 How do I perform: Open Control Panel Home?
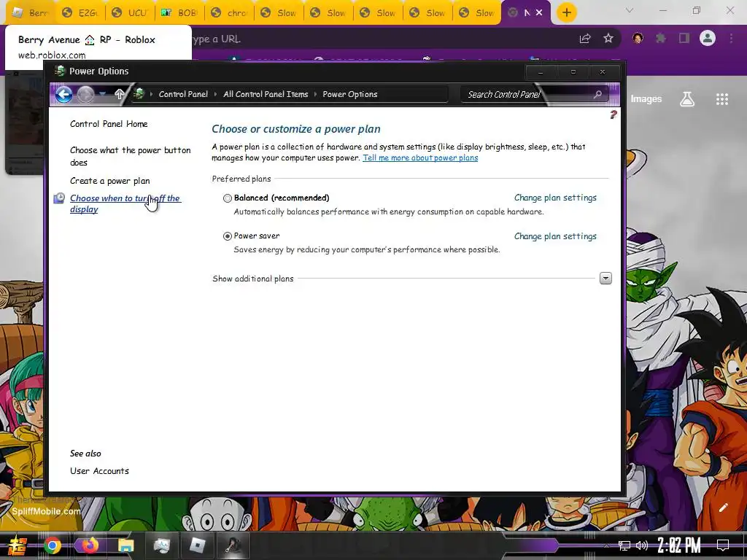pyautogui.click(x=109, y=124)
